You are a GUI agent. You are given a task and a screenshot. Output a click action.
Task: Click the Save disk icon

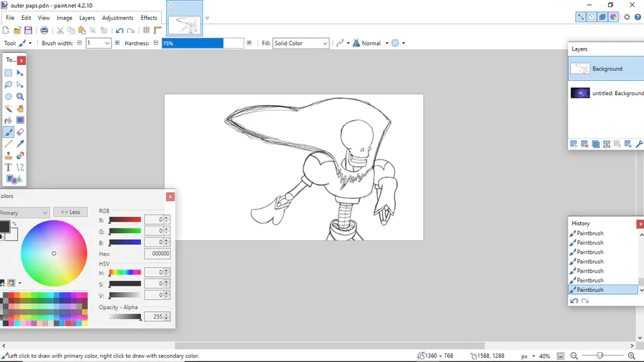click(x=29, y=30)
